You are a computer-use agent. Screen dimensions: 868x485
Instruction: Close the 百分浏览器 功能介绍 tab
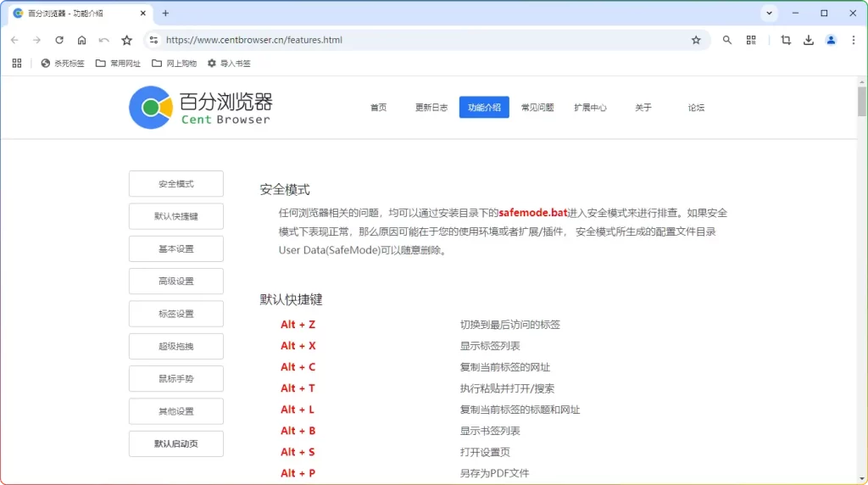pos(142,14)
